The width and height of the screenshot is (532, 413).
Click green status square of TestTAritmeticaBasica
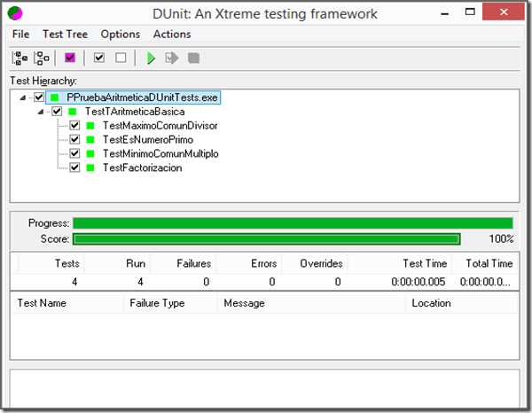pyautogui.click(x=73, y=112)
